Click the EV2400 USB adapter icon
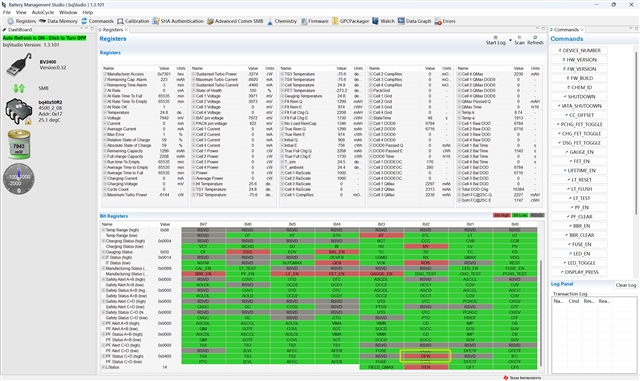Image resolution: width=640 pixels, height=381 pixels. click(19, 65)
